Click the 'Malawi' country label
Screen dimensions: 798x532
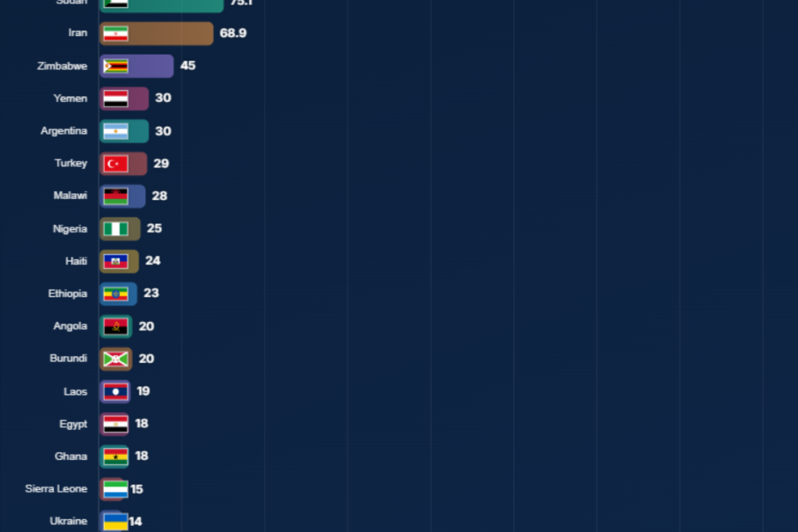click(x=70, y=196)
